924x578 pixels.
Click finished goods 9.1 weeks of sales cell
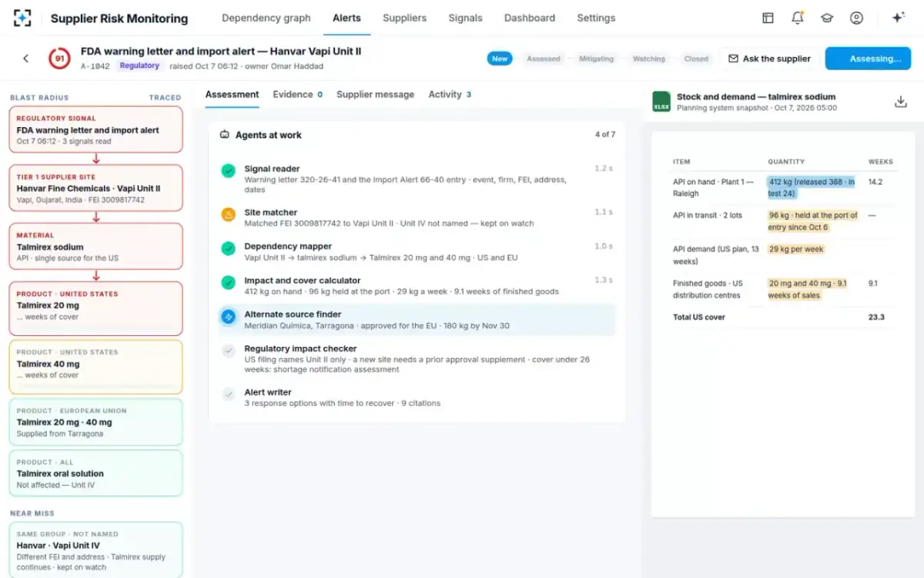click(807, 289)
